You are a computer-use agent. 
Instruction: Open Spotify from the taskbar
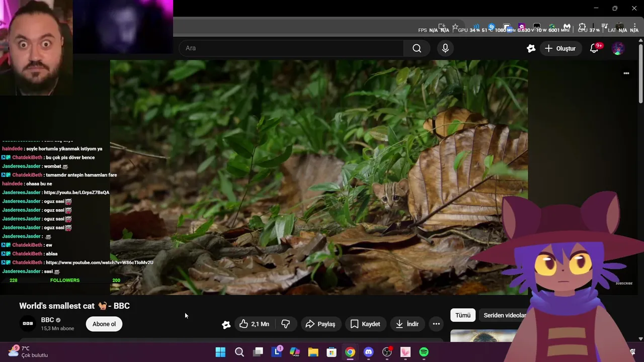pos(424,352)
